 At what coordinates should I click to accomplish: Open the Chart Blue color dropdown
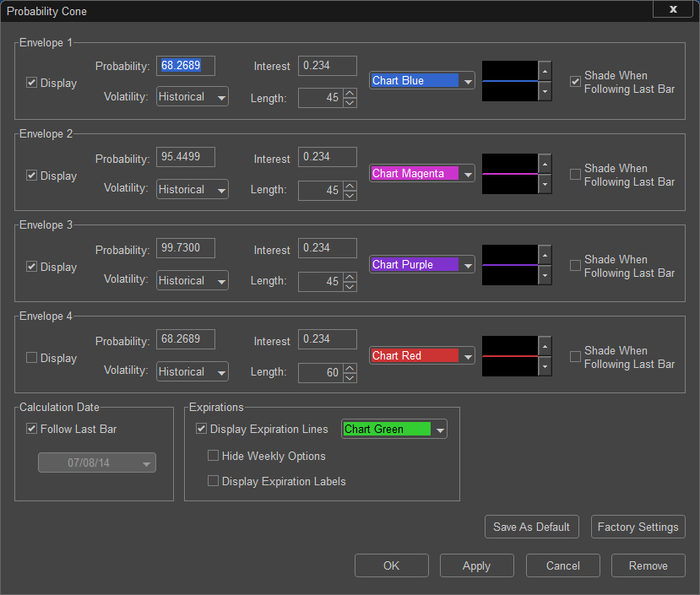tap(422, 81)
